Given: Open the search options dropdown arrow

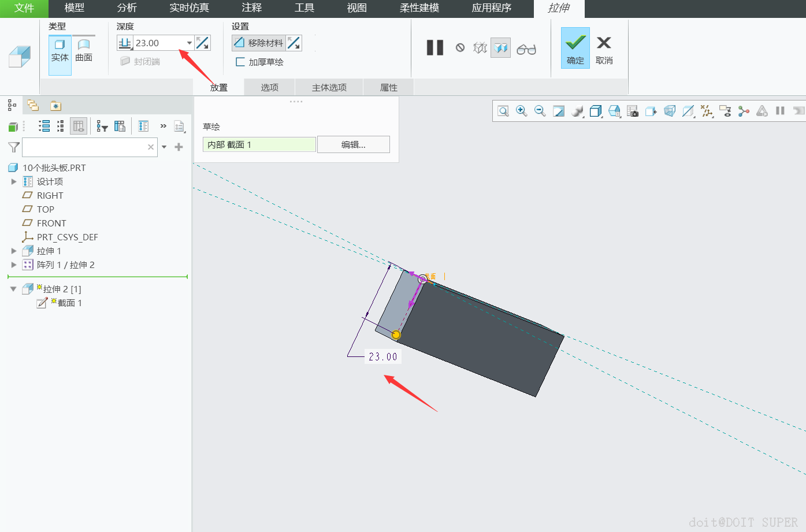Looking at the screenshot, I should (x=164, y=147).
